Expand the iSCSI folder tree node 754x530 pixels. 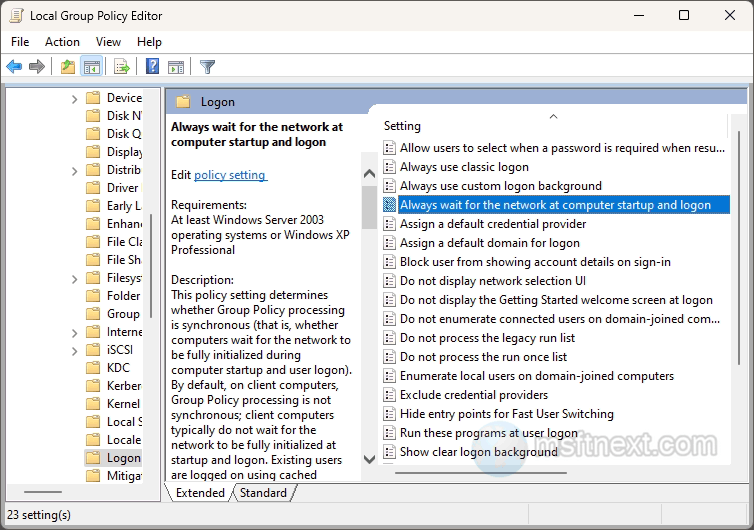click(75, 350)
